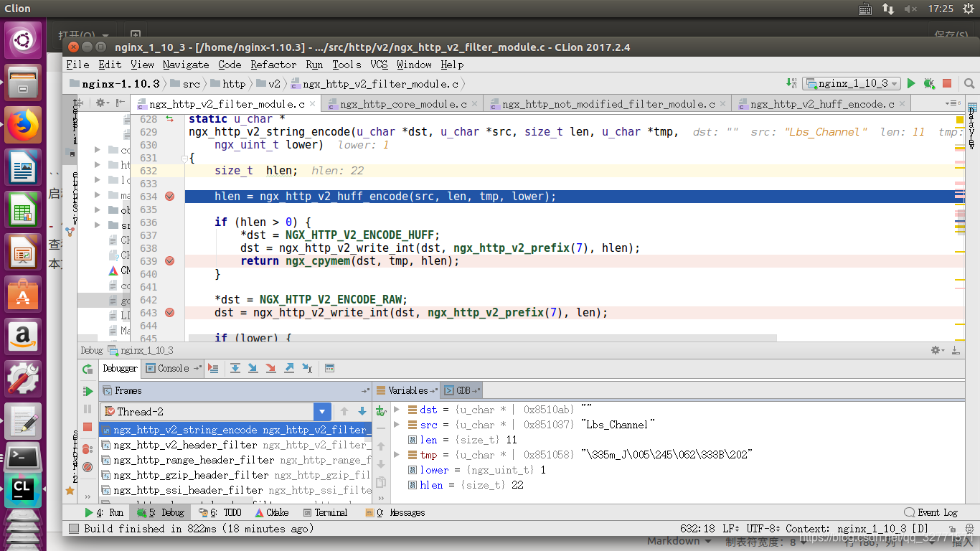Open Search Everywhere magnifier icon
Viewport: 980px width, 551px height.
pos(969,83)
